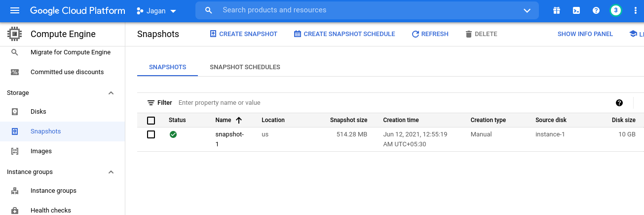Click CREATE SNAPSHOT button
The width and height of the screenshot is (644, 215).
[244, 34]
